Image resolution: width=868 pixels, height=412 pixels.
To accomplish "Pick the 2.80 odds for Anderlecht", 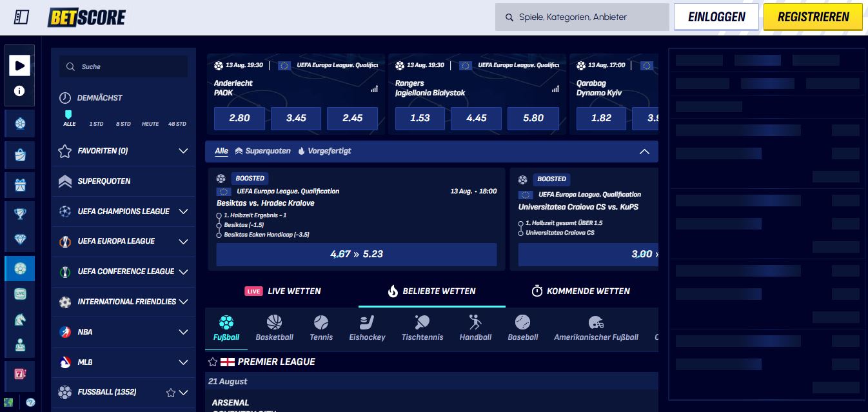I will tap(239, 118).
